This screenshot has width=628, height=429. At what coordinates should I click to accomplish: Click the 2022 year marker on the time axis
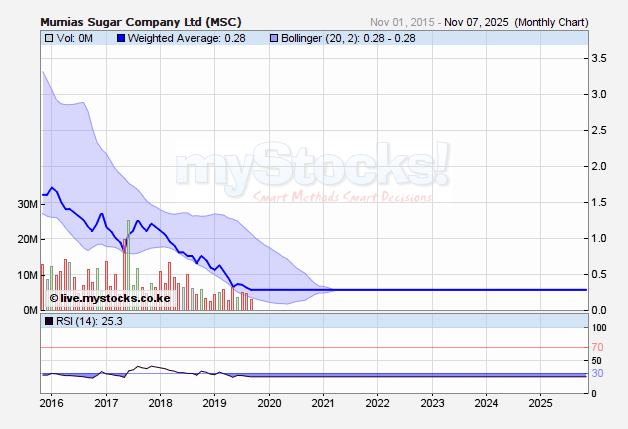coord(377,403)
